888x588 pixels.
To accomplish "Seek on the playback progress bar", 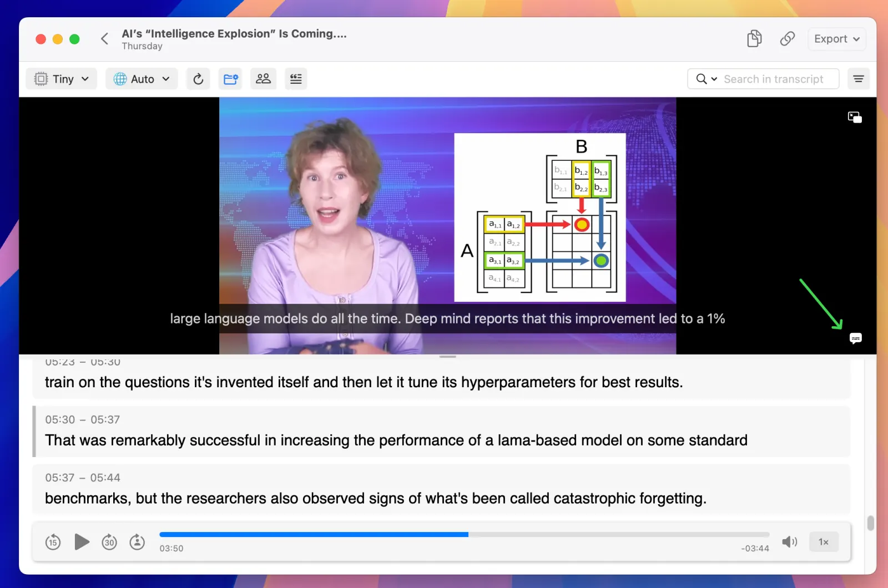I will click(x=465, y=535).
